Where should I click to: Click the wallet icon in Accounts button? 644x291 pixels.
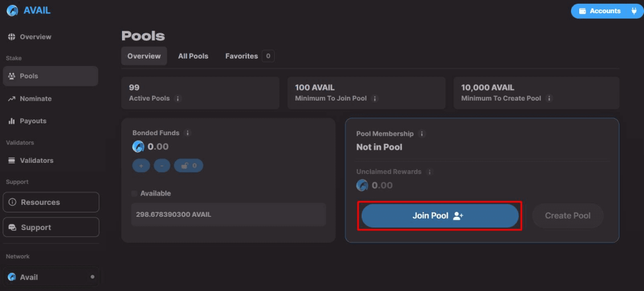click(582, 11)
